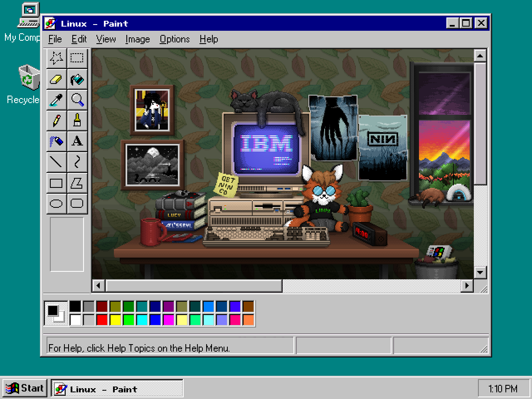Select the Magnifier tool
Viewport: 532px width, 399px height.
[x=77, y=100]
